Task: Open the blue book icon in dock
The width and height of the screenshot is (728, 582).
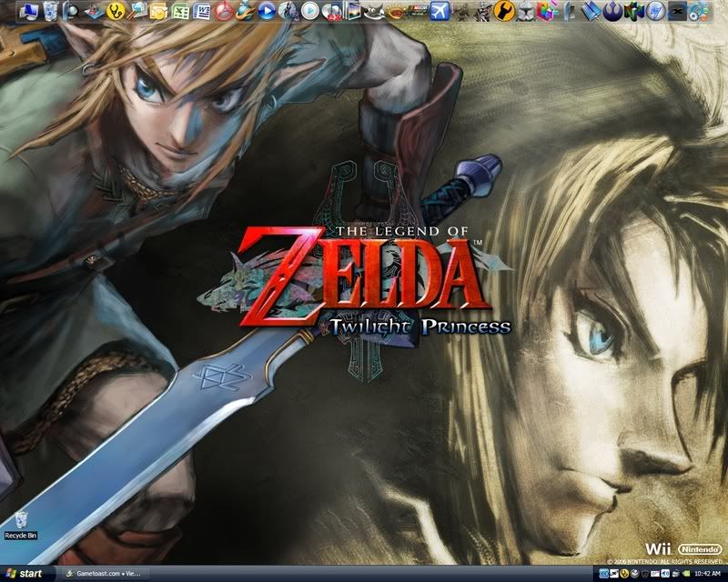Action: click(x=591, y=11)
